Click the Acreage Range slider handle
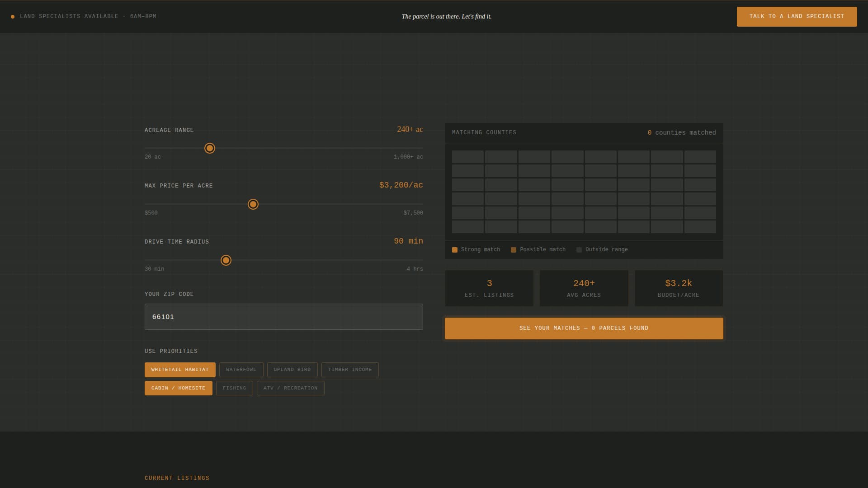868x488 pixels. 209,148
